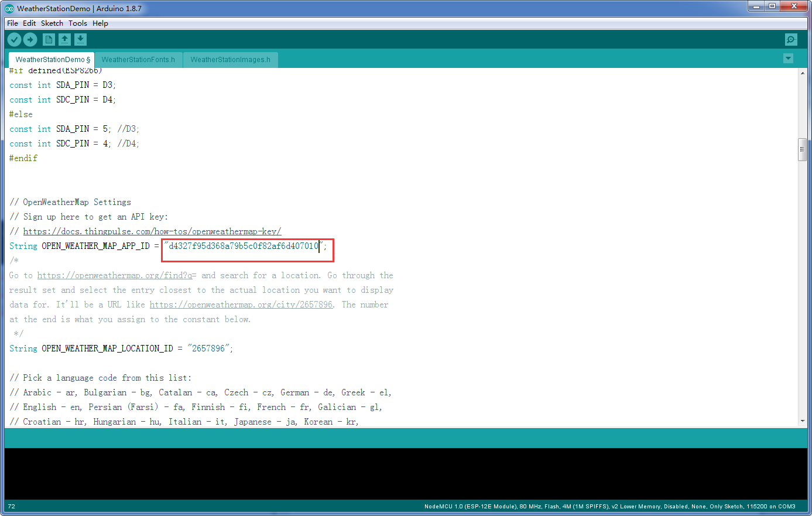Switch to WeatherStationFonts.h tab
The width and height of the screenshot is (812, 516).
click(138, 60)
